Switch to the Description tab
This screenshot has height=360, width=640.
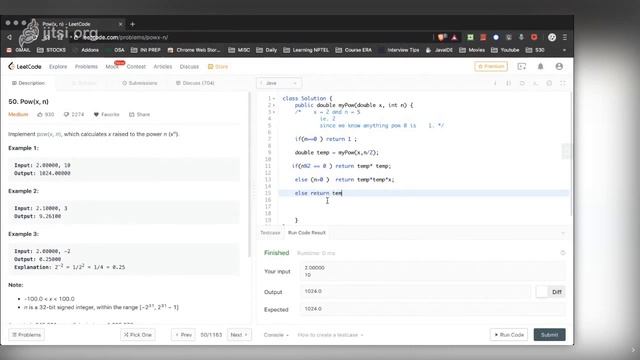[28, 83]
